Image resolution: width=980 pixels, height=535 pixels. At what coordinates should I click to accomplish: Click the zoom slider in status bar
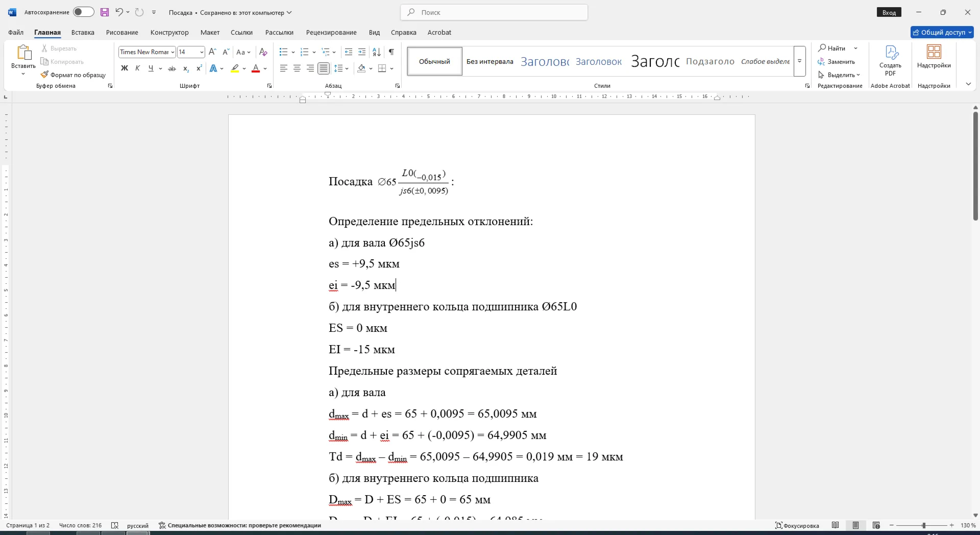click(x=923, y=525)
